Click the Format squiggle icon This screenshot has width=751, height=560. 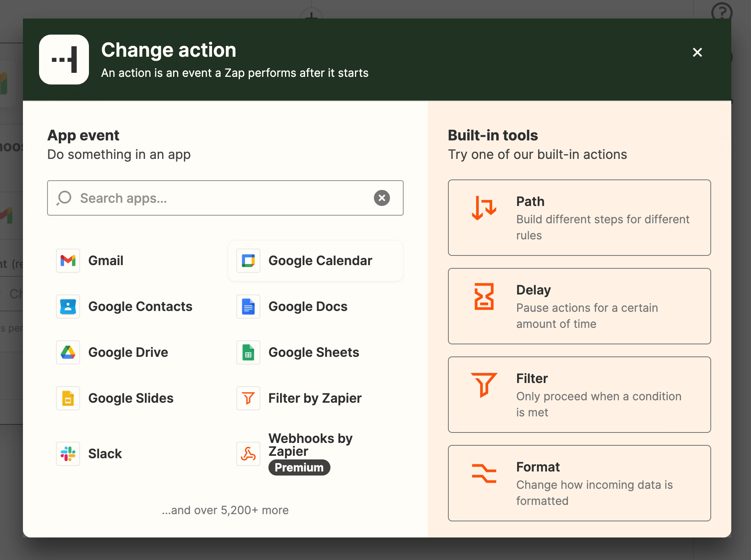coord(484,473)
